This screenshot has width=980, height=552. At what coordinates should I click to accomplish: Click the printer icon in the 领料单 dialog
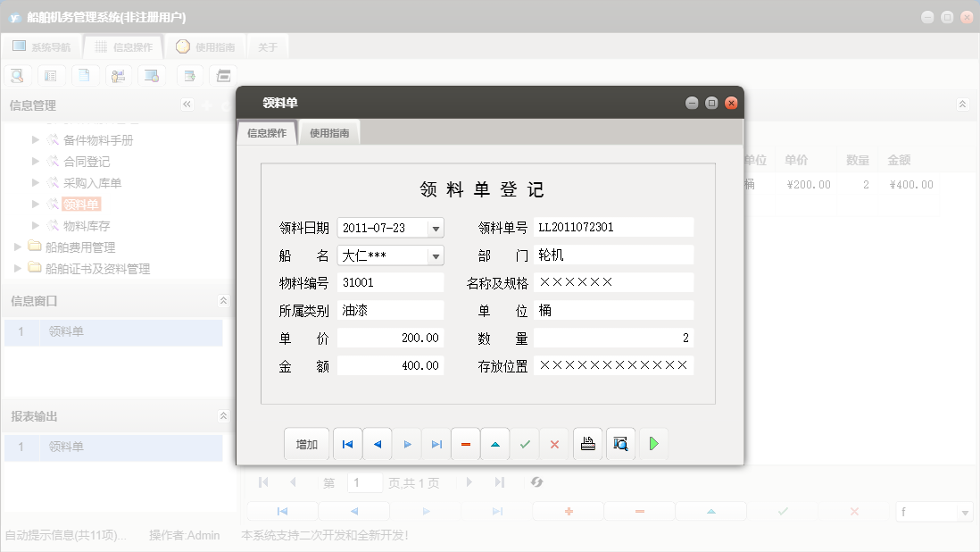click(587, 444)
